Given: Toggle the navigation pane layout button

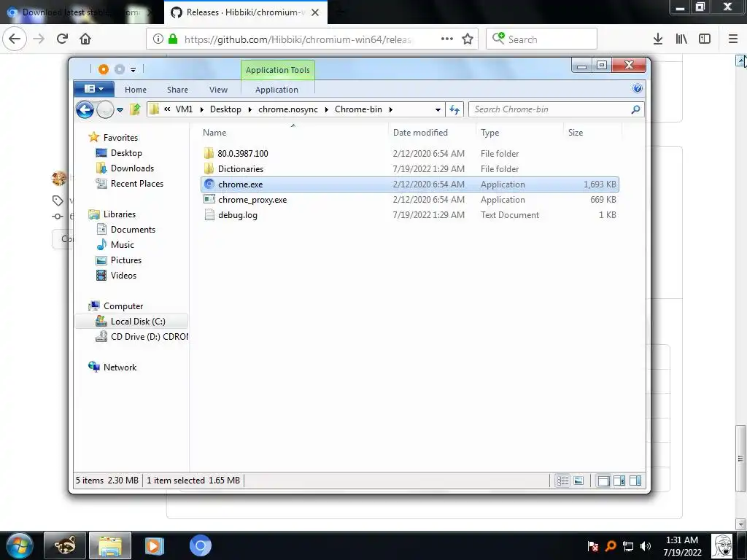Looking at the screenshot, I should (x=603, y=481).
